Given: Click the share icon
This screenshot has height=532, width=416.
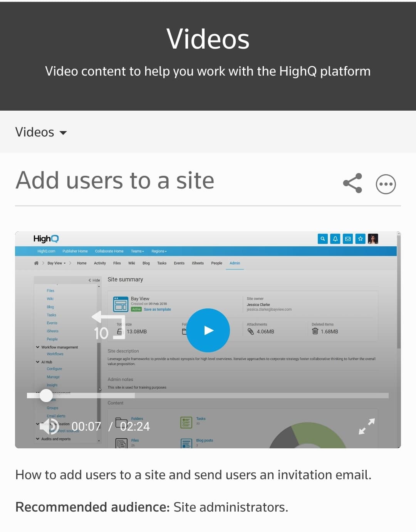Looking at the screenshot, I should point(352,183).
